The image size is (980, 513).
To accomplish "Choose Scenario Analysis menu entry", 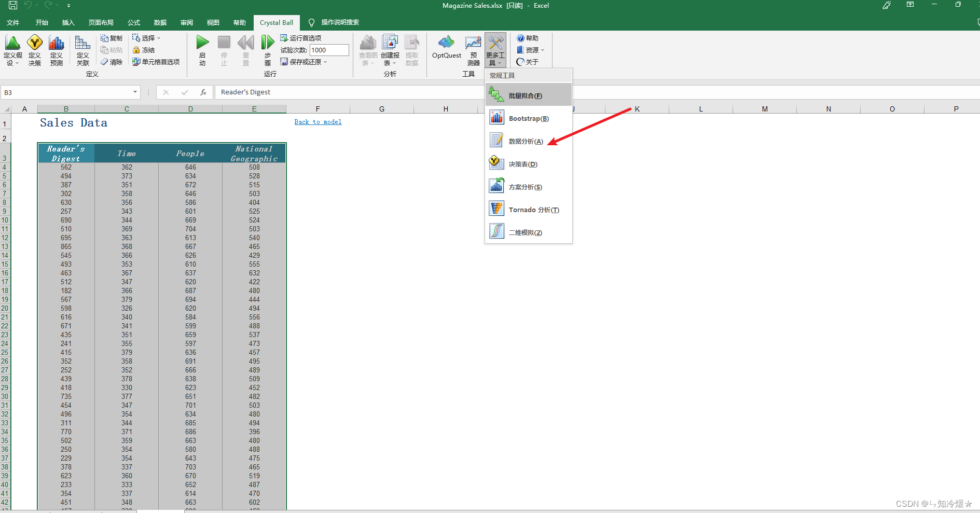I will [x=529, y=187].
